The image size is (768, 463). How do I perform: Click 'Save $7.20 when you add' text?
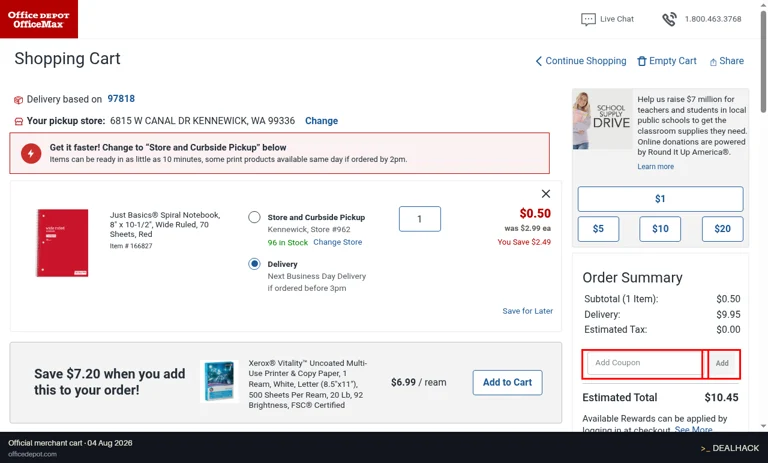pos(110,374)
